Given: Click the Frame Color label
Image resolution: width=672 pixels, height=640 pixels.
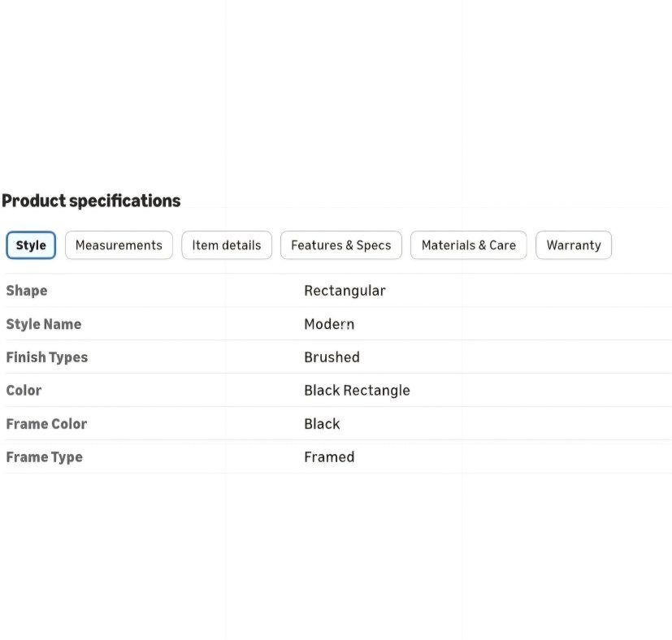Looking at the screenshot, I should [46, 424].
